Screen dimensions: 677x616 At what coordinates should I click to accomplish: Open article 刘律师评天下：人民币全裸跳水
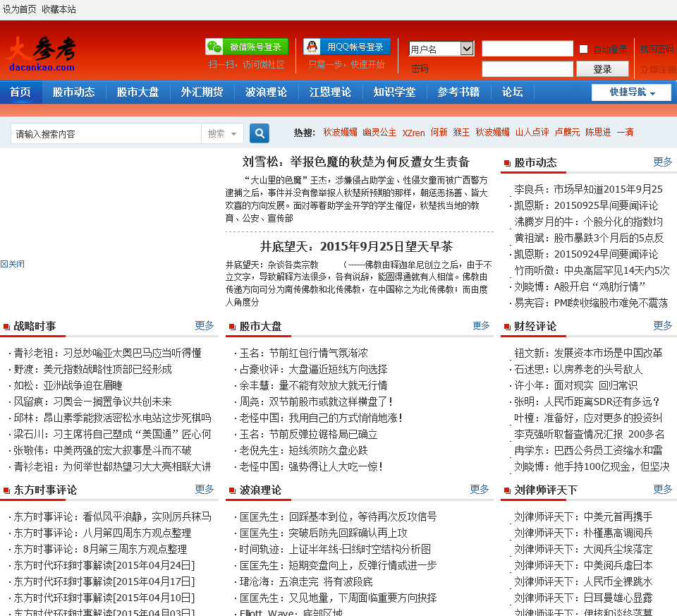(x=583, y=582)
